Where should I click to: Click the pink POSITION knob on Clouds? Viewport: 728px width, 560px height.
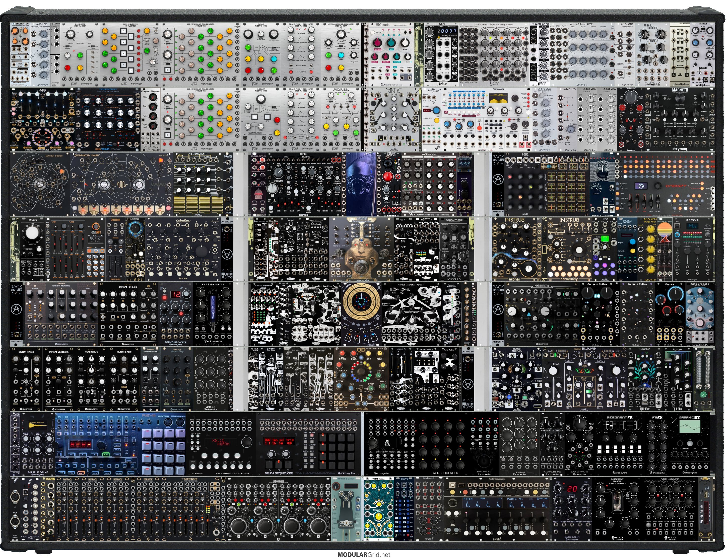coord(378,43)
